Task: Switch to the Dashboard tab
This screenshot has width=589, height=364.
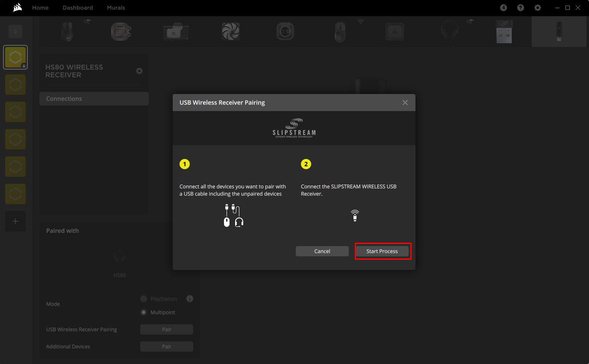Action: (x=77, y=8)
